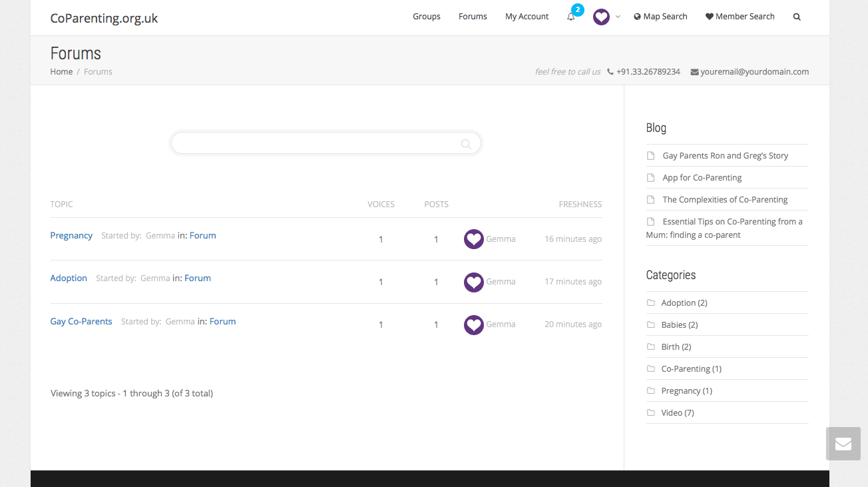This screenshot has height=487, width=868.
Task: Open Pregnancy (1) category
Action: [x=687, y=391]
